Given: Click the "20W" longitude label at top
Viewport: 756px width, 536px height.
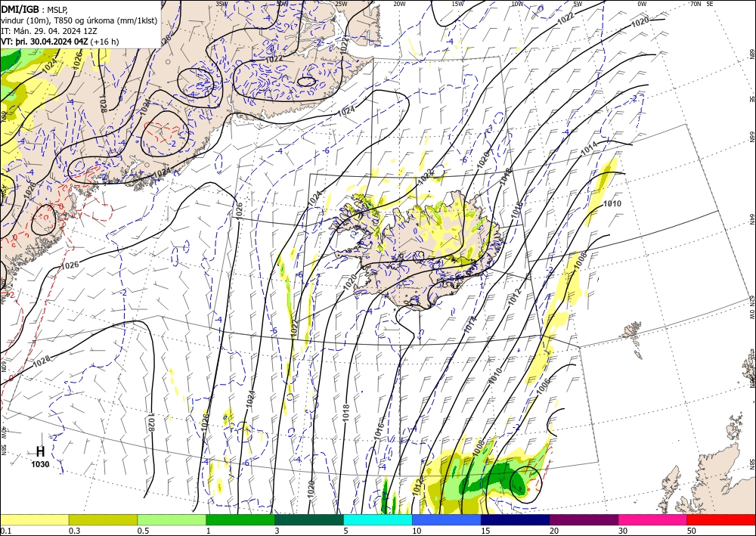Looking at the screenshot, I should [x=398, y=4].
